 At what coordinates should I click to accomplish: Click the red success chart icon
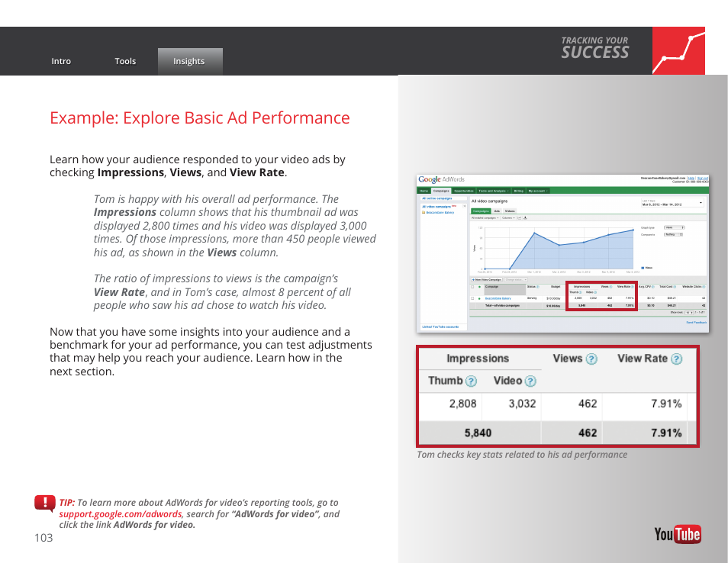pos(678,51)
